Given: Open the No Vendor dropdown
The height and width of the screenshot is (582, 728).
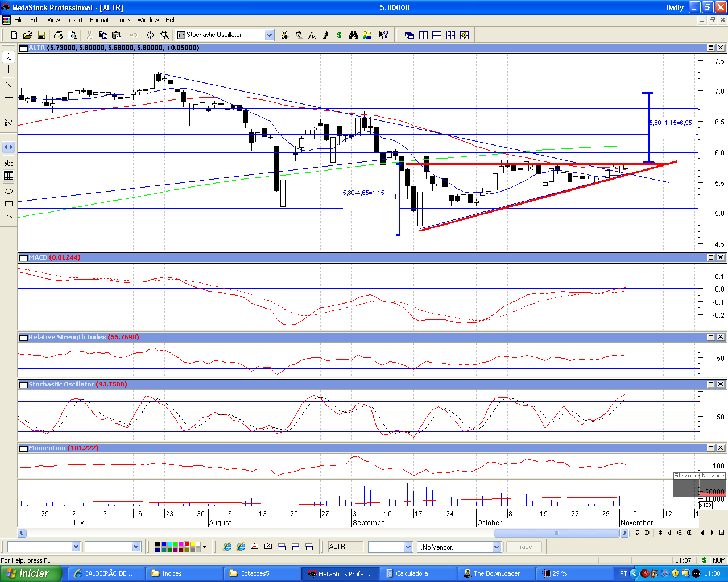Looking at the screenshot, I should [x=497, y=547].
